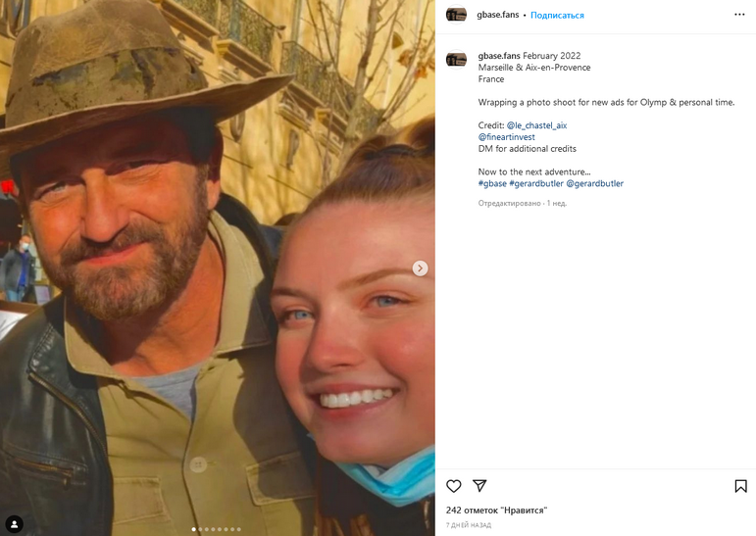Viewport: 756px width, 536px height.
Task: Click the paper plane share icon
Action: 479,486
